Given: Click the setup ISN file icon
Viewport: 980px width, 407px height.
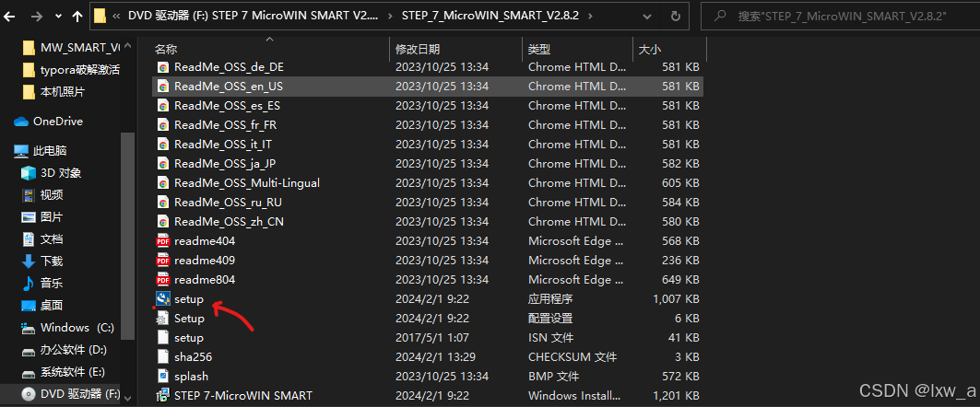Looking at the screenshot, I should tap(163, 338).
